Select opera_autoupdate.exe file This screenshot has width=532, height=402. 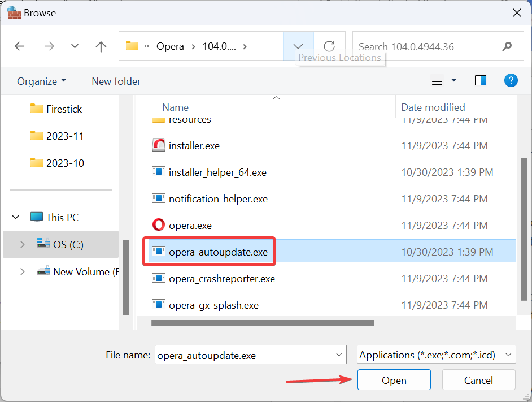(218, 252)
